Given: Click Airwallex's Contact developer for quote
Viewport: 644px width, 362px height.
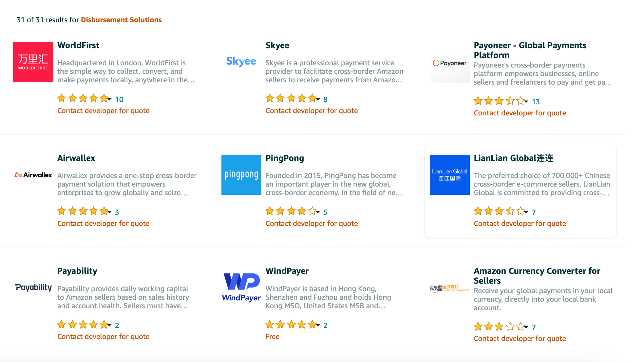Looking at the screenshot, I should pyautogui.click(x=104, y=223).
